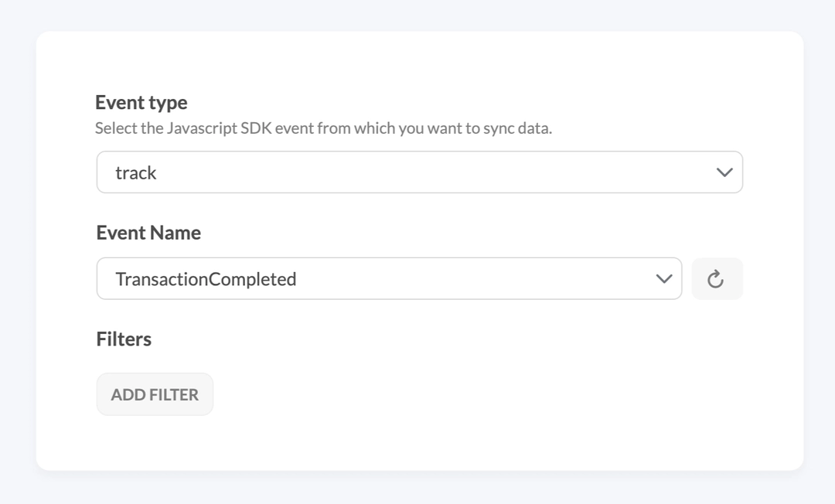Image resolution: width=835 pixels, height=504 pixels.
Task: Select the track value in Event type
Action: 137,172
